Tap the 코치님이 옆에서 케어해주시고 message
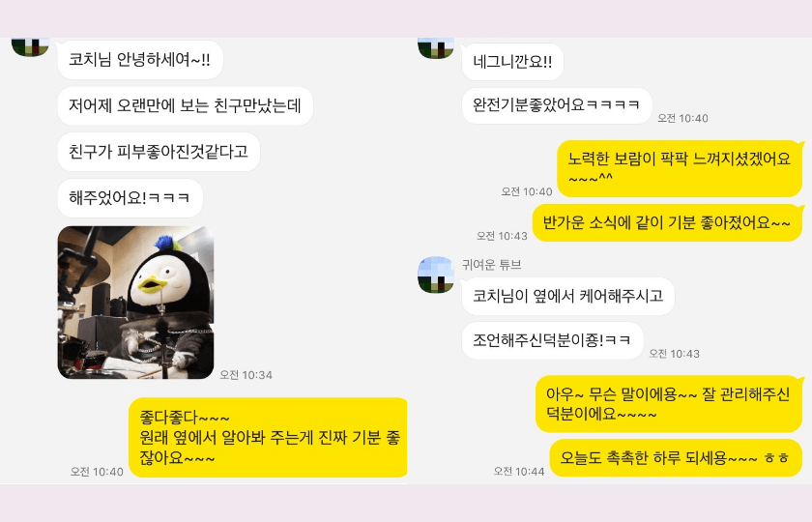Viewport: 812px width, 522px height. point(567,296)
